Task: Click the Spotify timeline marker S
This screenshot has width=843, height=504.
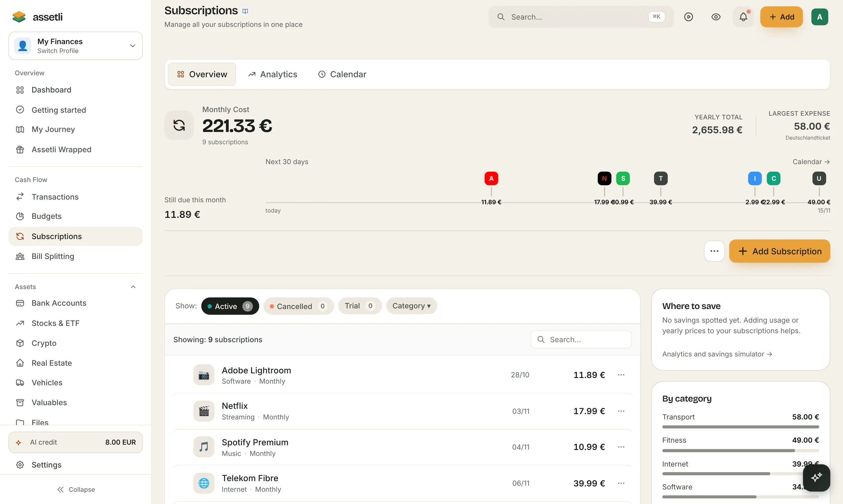Action: (623, 178)
